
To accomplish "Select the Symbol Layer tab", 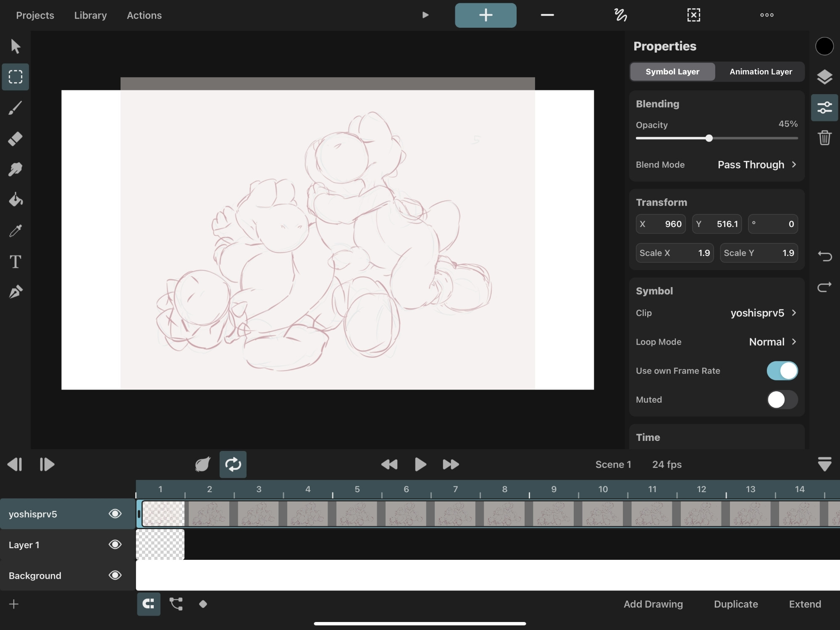I will (672, 71).
